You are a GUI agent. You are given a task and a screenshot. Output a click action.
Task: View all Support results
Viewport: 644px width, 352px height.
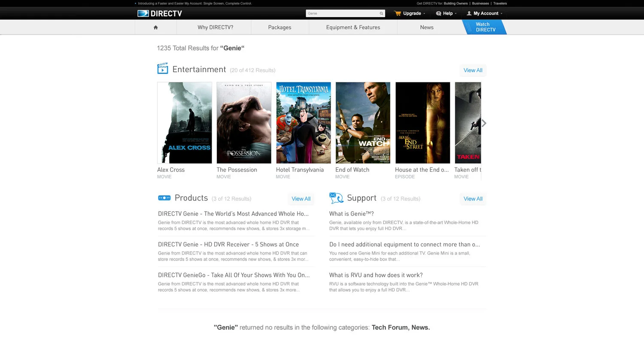[473, 199]
